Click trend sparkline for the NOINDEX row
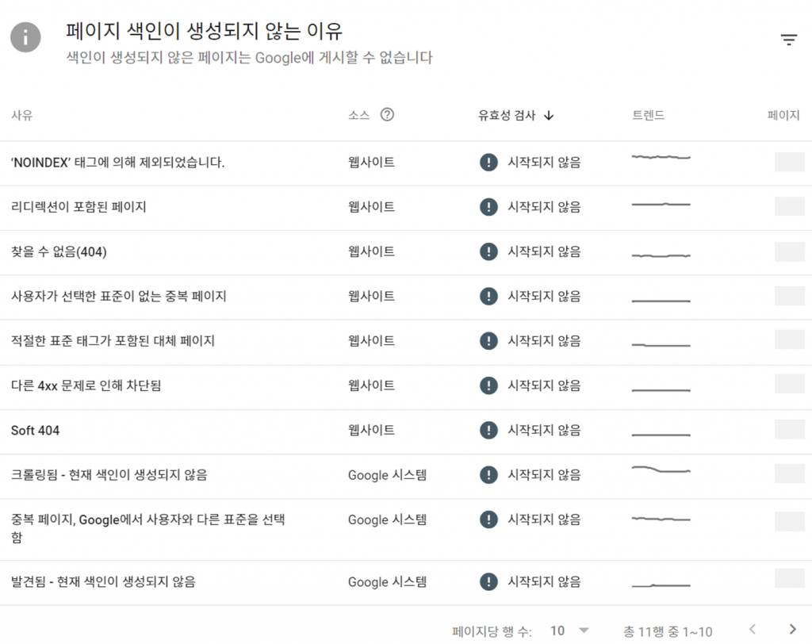The width and height of the screenshot is (812, 644). click(x=661, y=158)
